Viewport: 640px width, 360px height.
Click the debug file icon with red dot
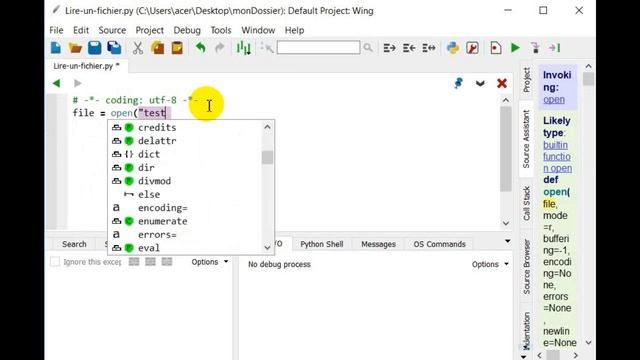(x=496, y=48)
